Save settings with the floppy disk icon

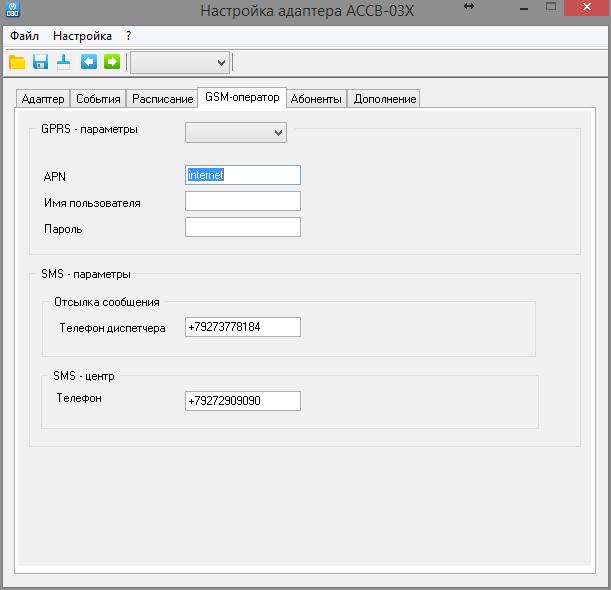click(x=41, y=62)
